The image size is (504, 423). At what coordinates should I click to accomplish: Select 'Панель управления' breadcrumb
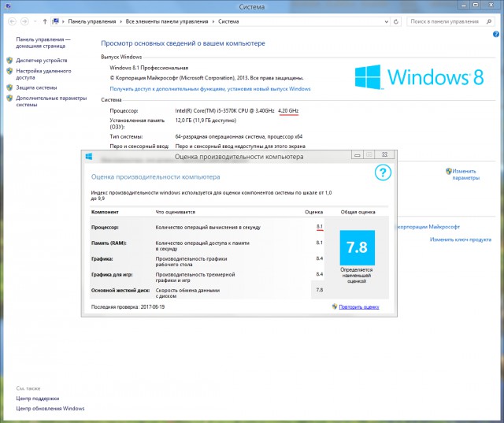92,21
